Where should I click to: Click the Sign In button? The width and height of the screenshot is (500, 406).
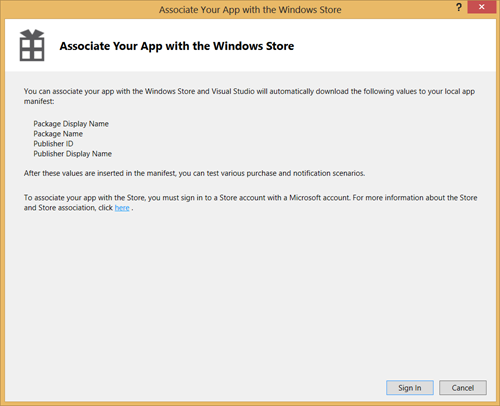[410, 388]
